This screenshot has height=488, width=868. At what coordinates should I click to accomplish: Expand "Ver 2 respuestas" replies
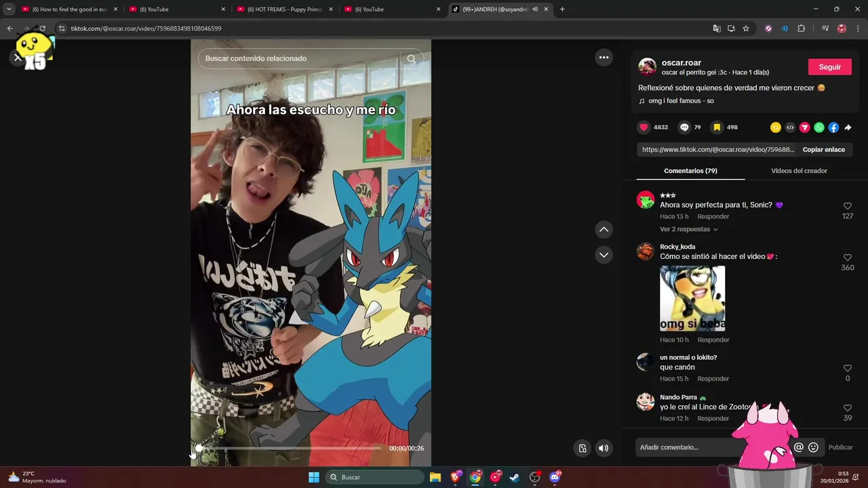pyautogui.click(x=688, y=229)
